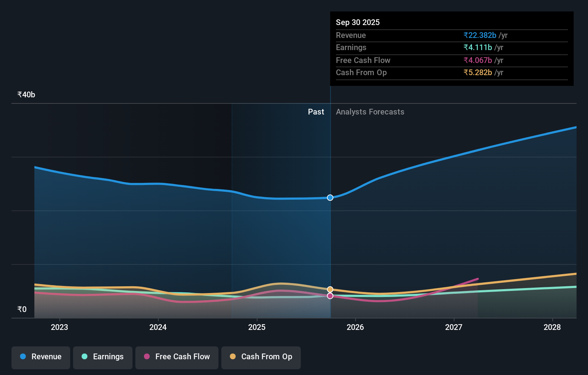Collapse the Analysts Forecasts section
Screen dimensions: 588x375
coord(370,112)
